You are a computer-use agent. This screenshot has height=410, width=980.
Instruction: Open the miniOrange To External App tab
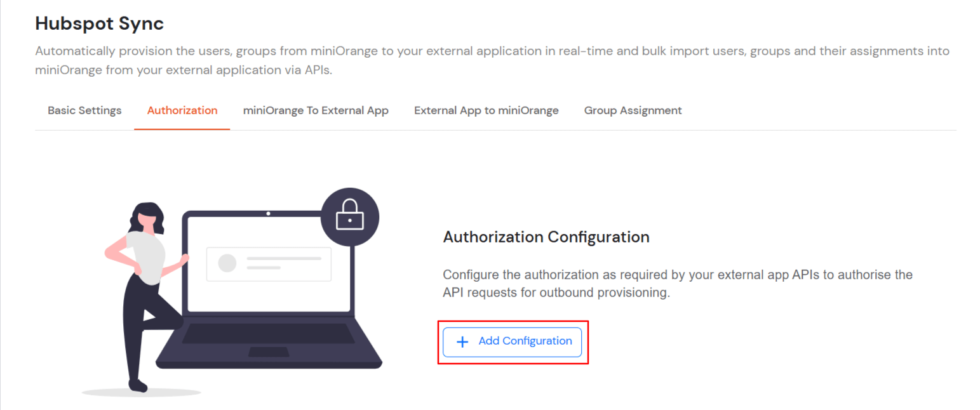pos(316,110)
